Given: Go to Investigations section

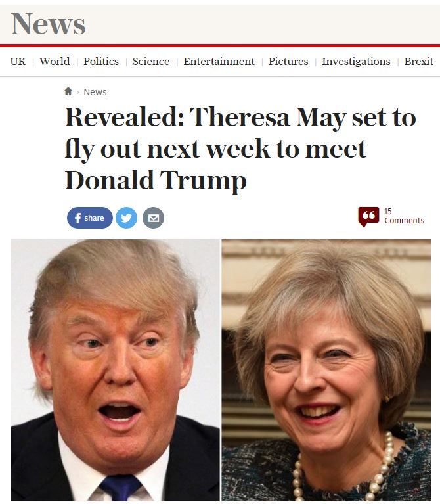Looking at the screenshot, I should point(356,61).
